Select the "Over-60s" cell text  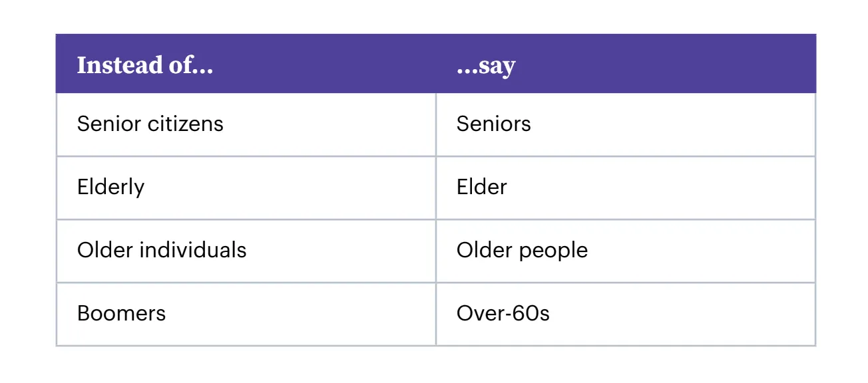point(503,313)
